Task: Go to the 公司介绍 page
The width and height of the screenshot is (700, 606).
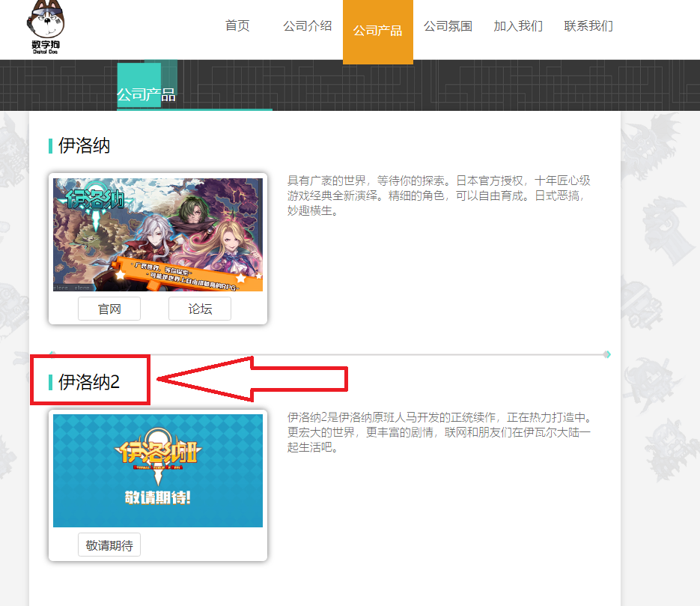Action: point(307,26)
